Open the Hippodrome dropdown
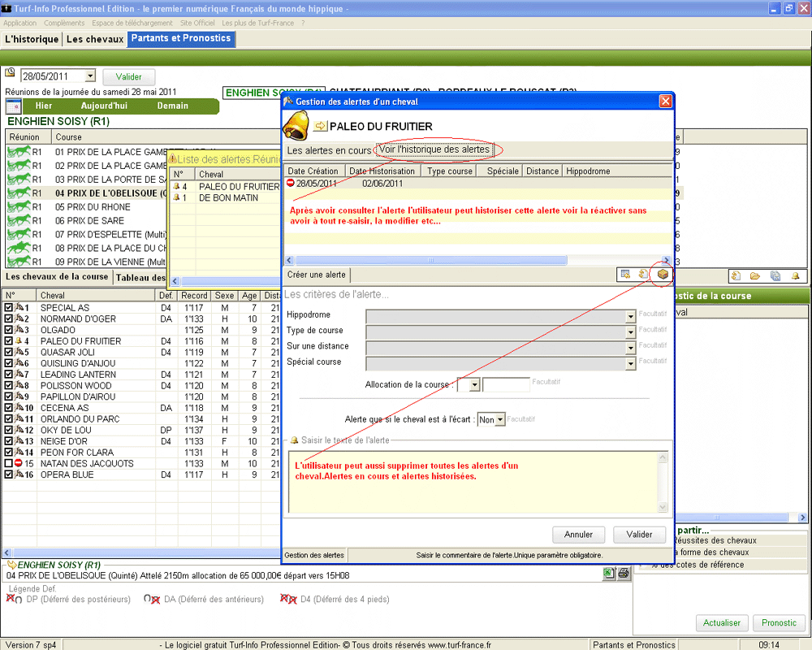The height and width of the screenshot is (650, 812). point(630,316)
